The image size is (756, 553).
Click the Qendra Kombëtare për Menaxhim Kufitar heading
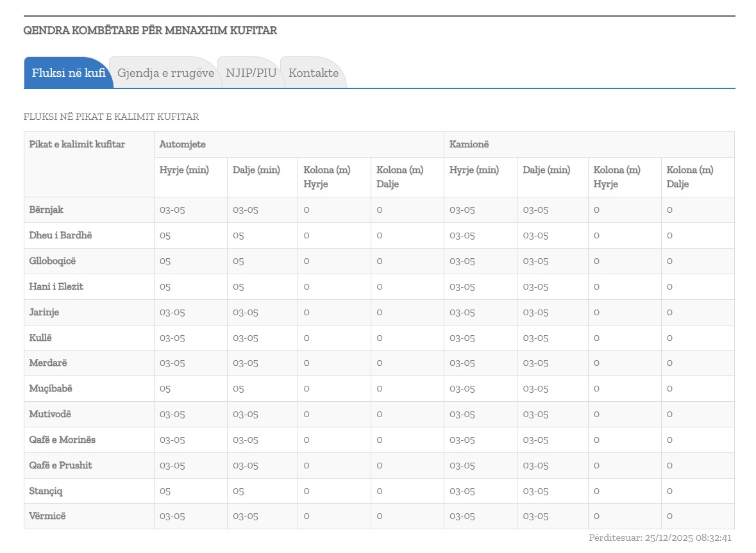(x=150, y=31)
